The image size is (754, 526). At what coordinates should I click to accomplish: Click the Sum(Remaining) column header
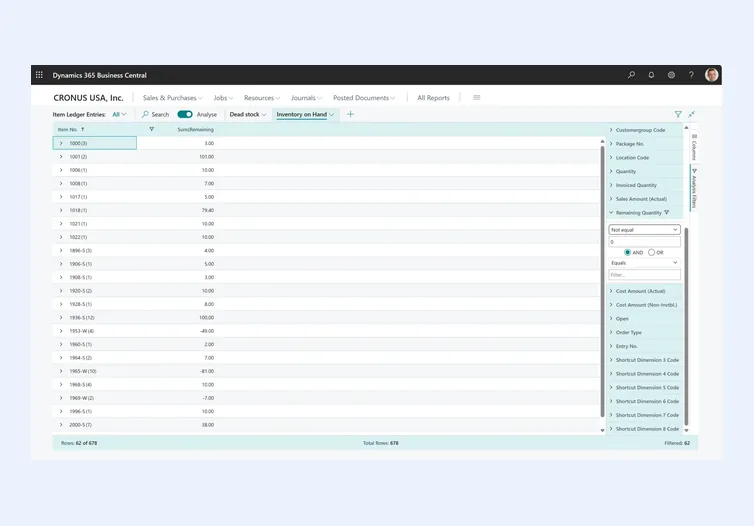195,129
